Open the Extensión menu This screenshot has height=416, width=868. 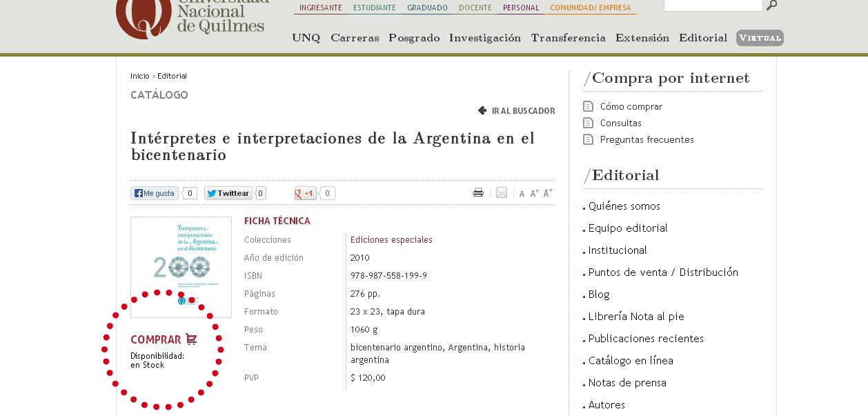[642, 38]
